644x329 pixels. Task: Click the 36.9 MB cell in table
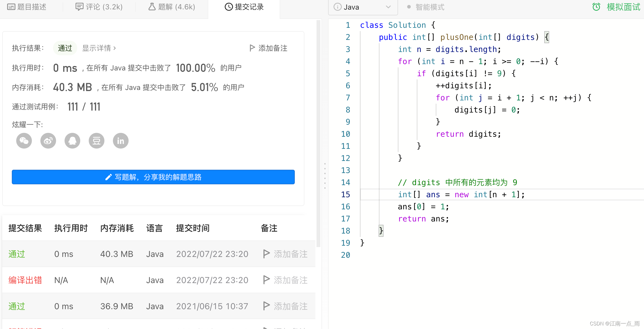click(x=117, y=306)
